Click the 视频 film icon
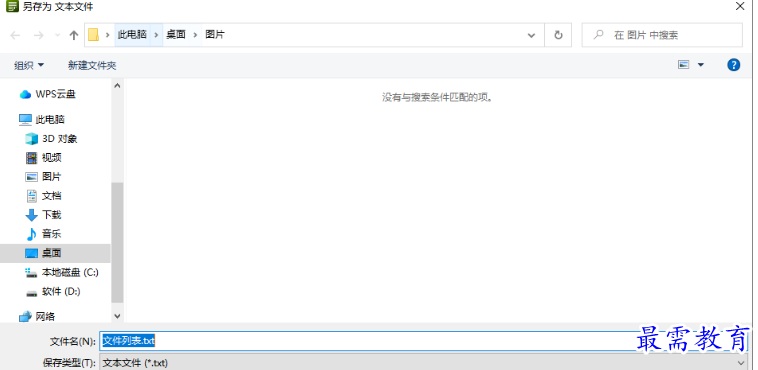 point(31,158)
